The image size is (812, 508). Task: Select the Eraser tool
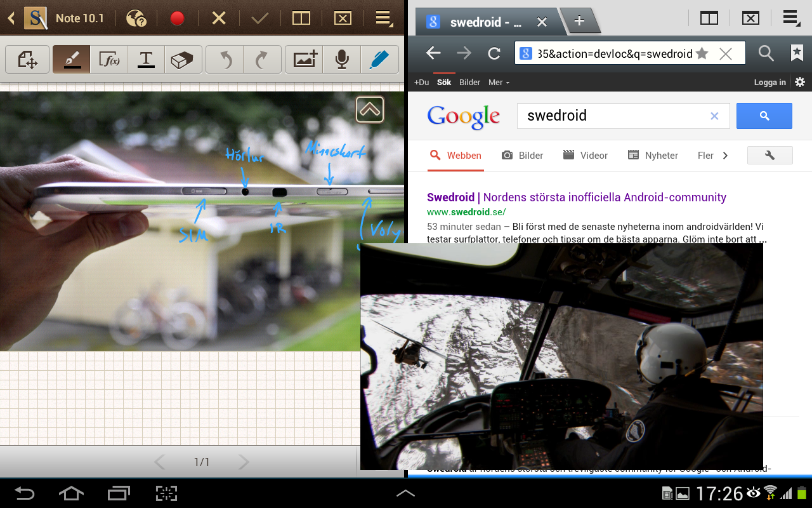183,60
